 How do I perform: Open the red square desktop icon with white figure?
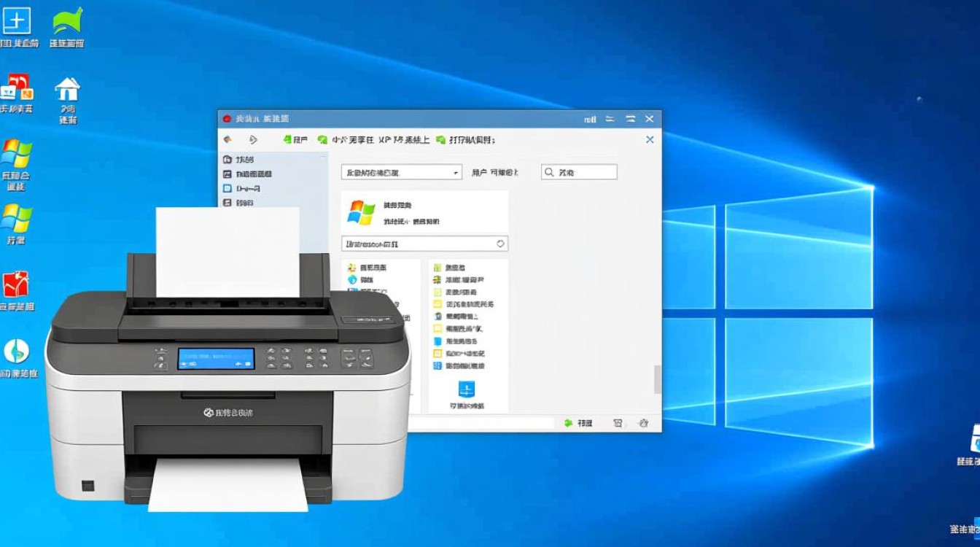click(x=16, y=284)
